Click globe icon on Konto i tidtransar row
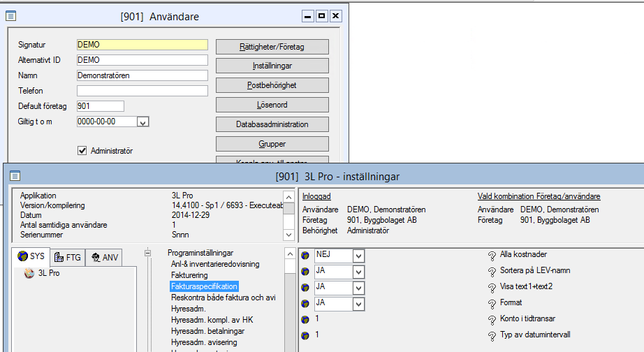644x352 pixels. click(305, 319)
